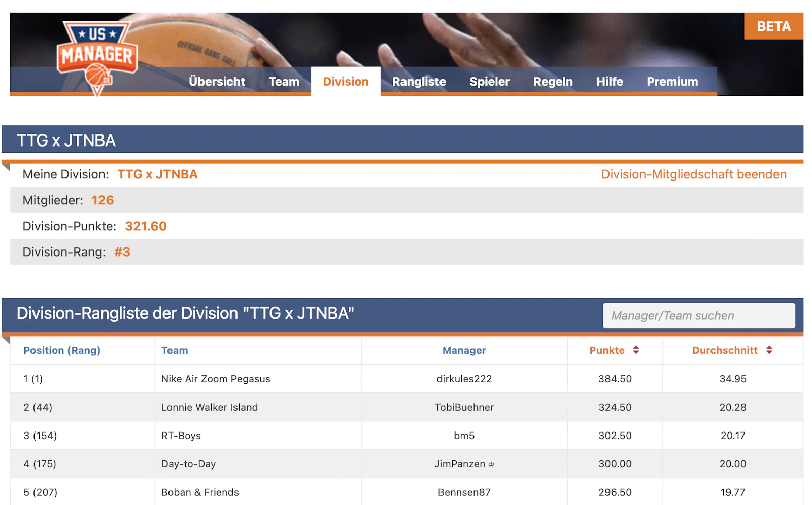Image resolution: width=812 pixels, height=505 pixels.
Task: Click the Punkte column header label
Action: pos(607,350)
